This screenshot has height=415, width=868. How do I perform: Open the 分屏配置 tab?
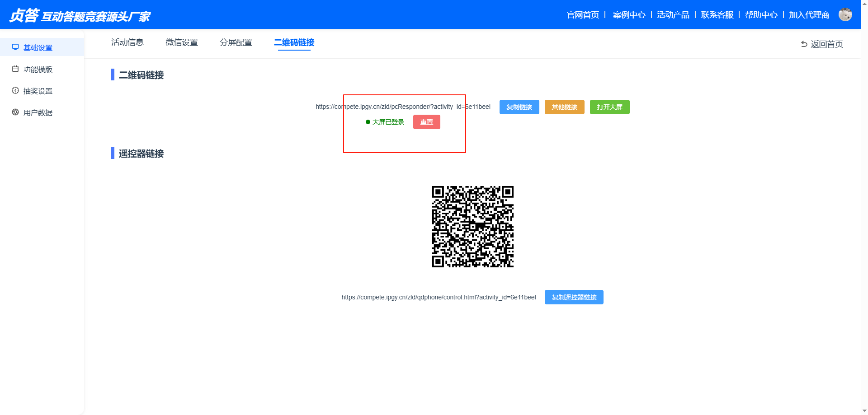click(236, 42)
